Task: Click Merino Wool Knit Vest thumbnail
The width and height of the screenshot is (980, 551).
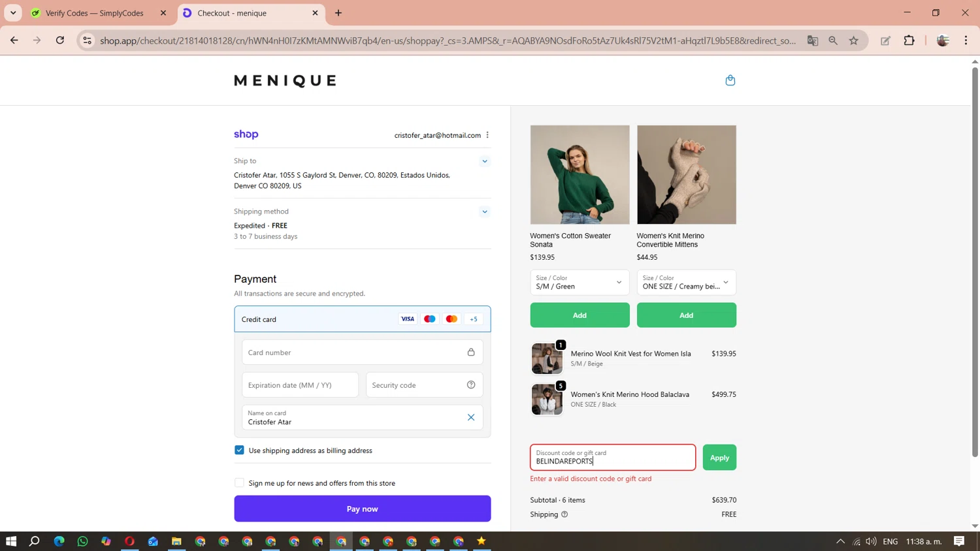Action: (547, 358)
